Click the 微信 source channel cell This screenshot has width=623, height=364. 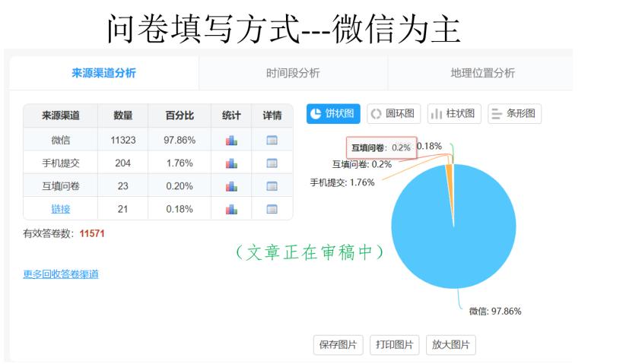pos(61,140)
